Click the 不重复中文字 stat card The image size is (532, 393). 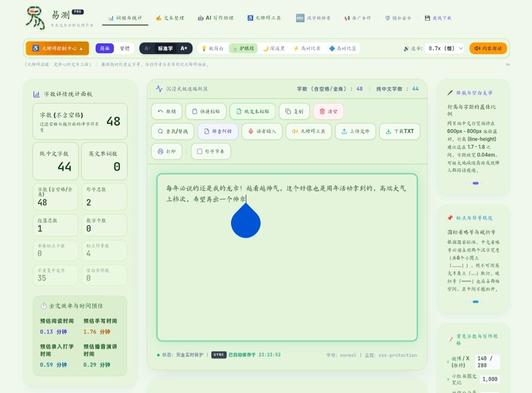pos(56,275)
